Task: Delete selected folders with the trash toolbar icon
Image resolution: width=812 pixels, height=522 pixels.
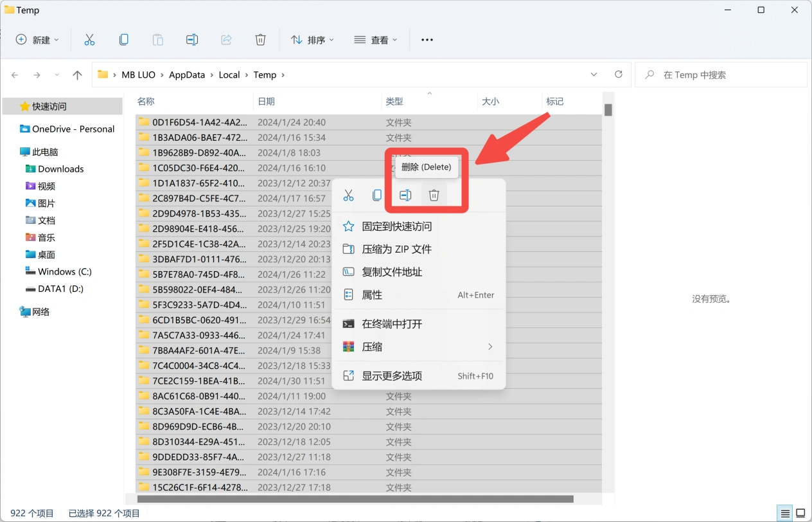Action: click(260, 39)
